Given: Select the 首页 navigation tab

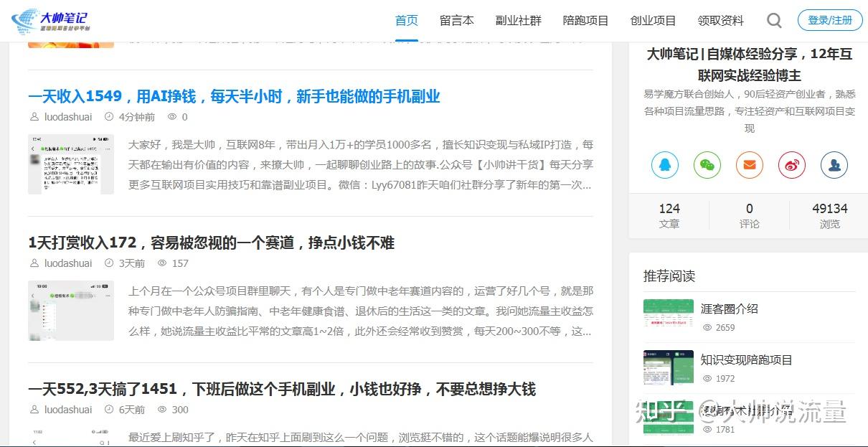Looking at the screenshot, I should 407,21.
